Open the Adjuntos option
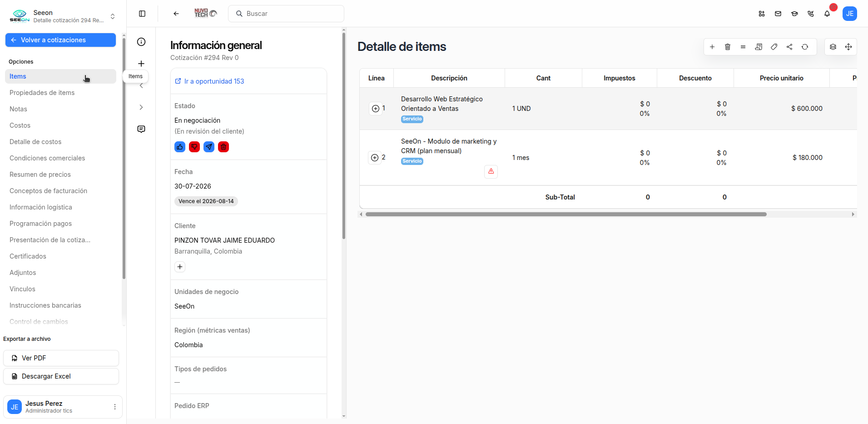The width and height of the screenshot is (868, 424). click(x=60, y=273)
